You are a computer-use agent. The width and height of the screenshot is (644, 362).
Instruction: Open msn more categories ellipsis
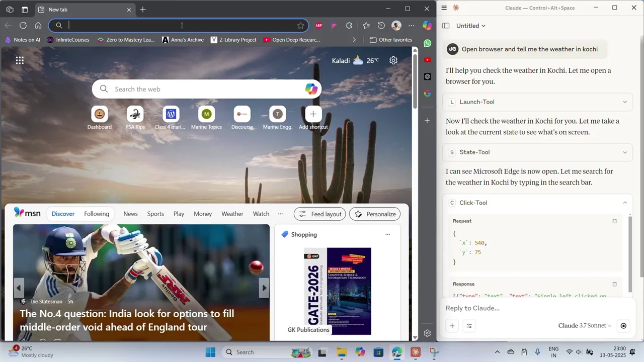[280, 214]
